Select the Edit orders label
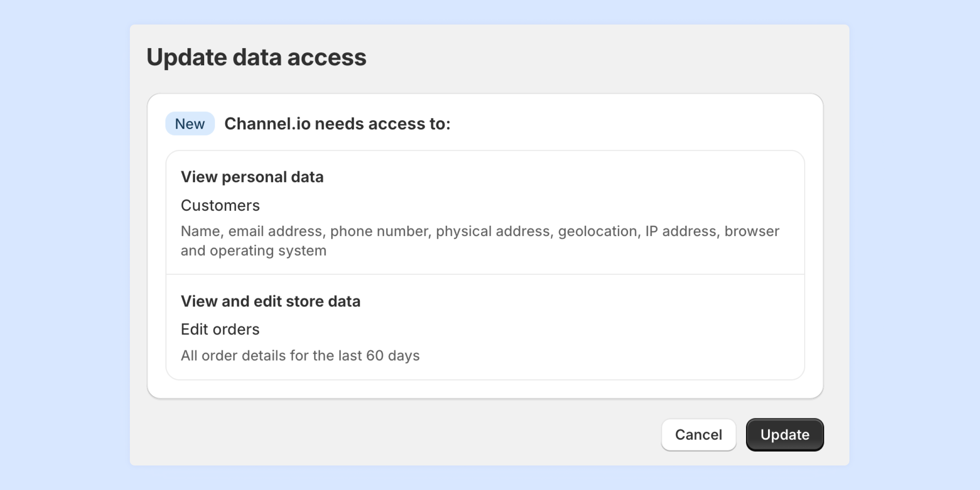980x490 pixels. pos(220,329)
